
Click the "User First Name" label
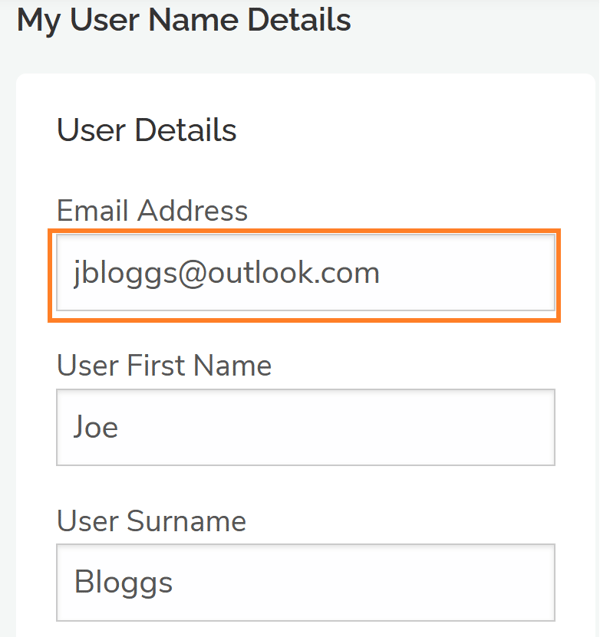pyautogui.click(x=164, y=366)
